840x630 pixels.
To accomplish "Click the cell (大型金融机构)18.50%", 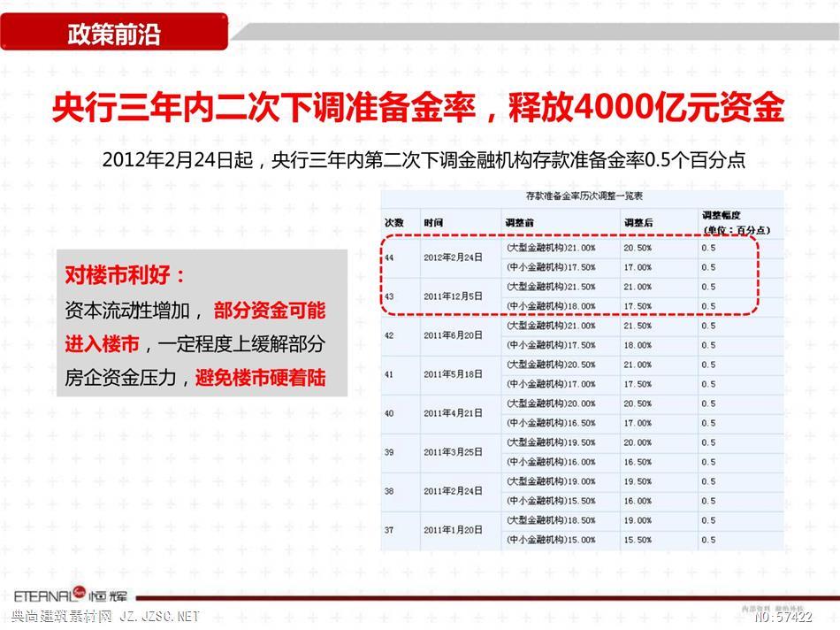I will point(551,520).
